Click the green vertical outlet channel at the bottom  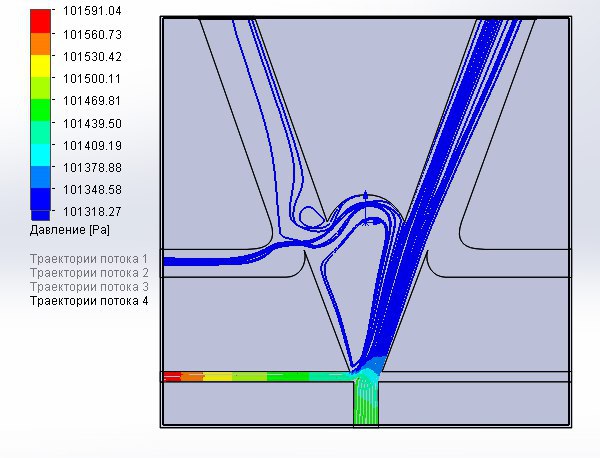point(366,403)
